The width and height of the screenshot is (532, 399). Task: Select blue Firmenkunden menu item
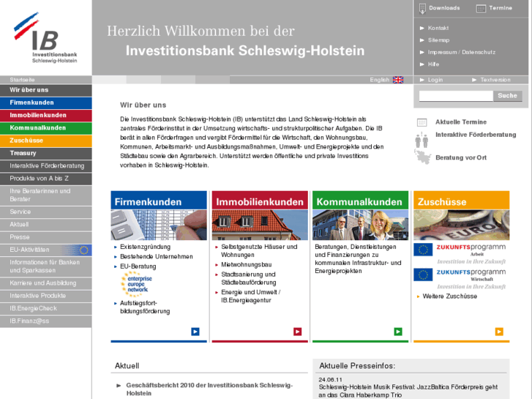point(46,102)
